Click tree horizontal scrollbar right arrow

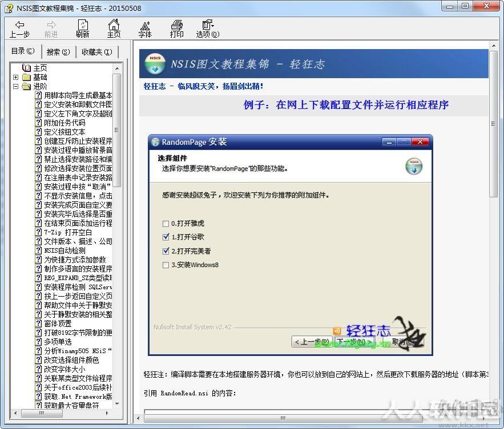tap(107, 413)
